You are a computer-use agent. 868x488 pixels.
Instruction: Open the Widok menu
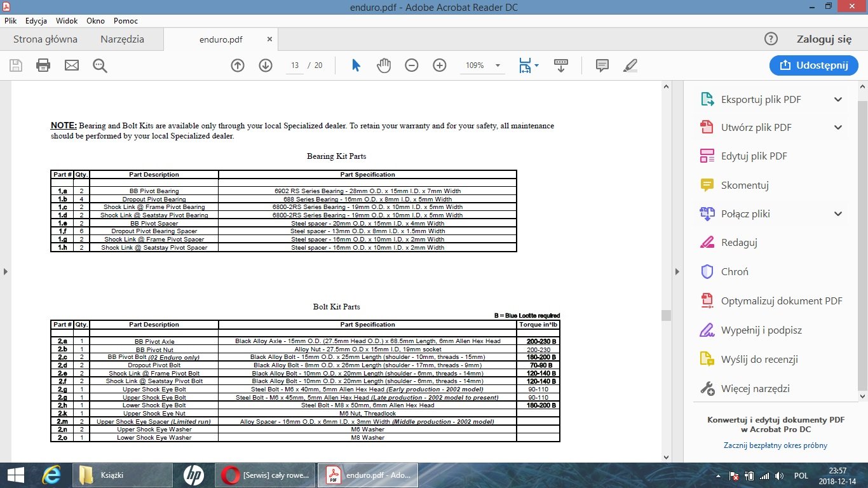[67, 20]
